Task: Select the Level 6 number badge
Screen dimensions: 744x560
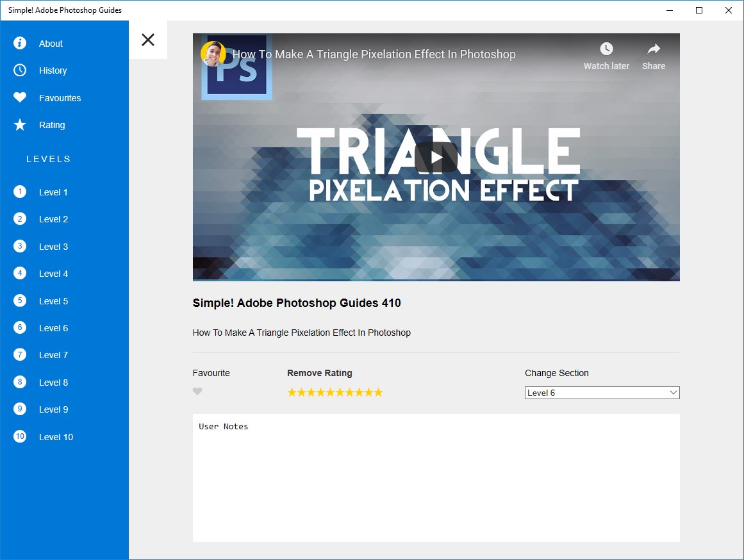Action: pos(20,327)
